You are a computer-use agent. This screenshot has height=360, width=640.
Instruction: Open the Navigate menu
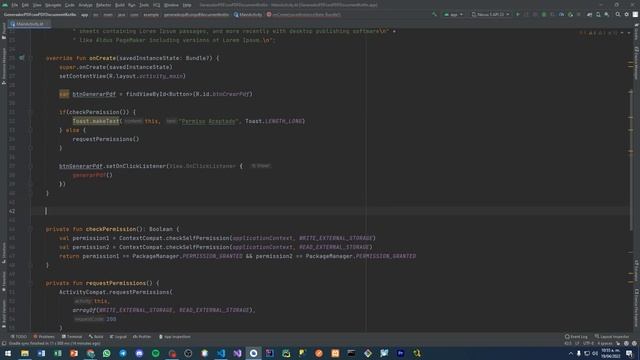coord(53,5)
